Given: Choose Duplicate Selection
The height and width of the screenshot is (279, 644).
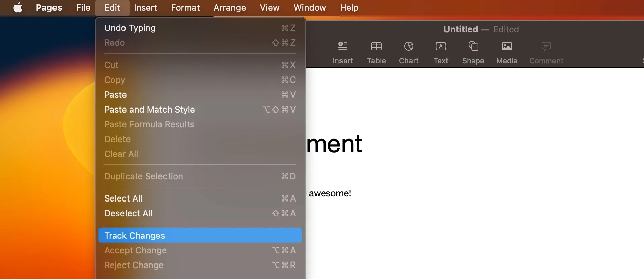Looking at the screenshot, I should pyautogui.click(x=200, y=176).
